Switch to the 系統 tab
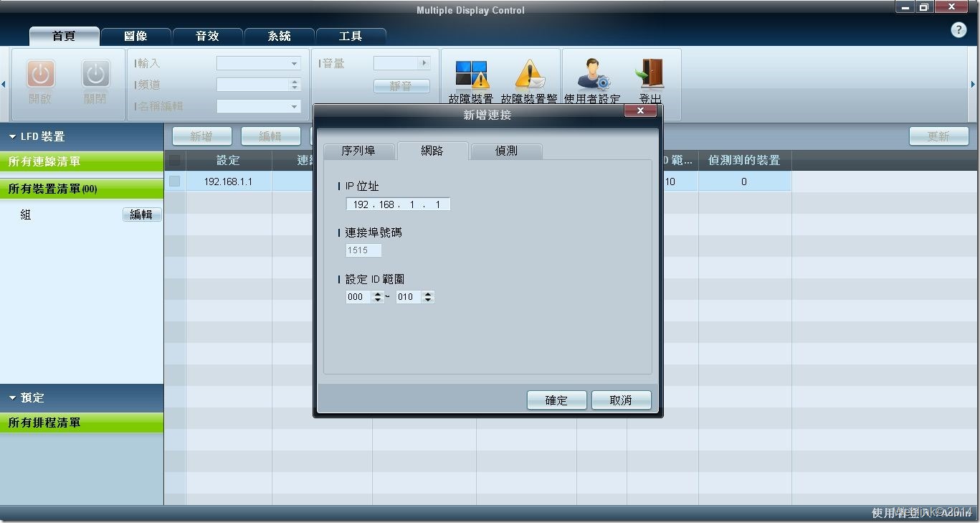 (280, 36)
